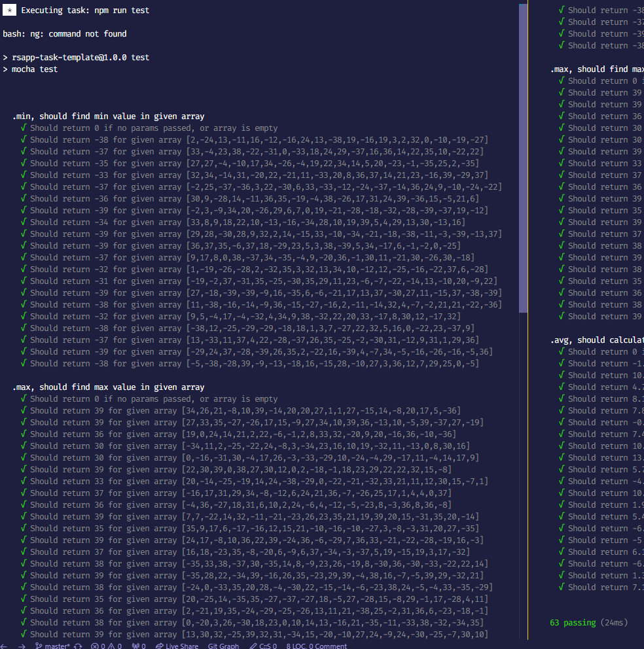Click min test 'return 0 if no params passed'
This screenshot has height=649, width=644.
[149, 128]
